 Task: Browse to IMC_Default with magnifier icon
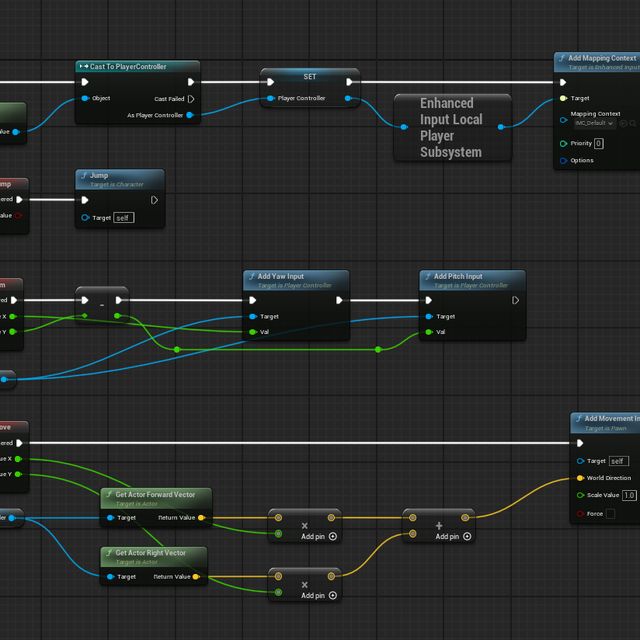[x=633, y=123]
